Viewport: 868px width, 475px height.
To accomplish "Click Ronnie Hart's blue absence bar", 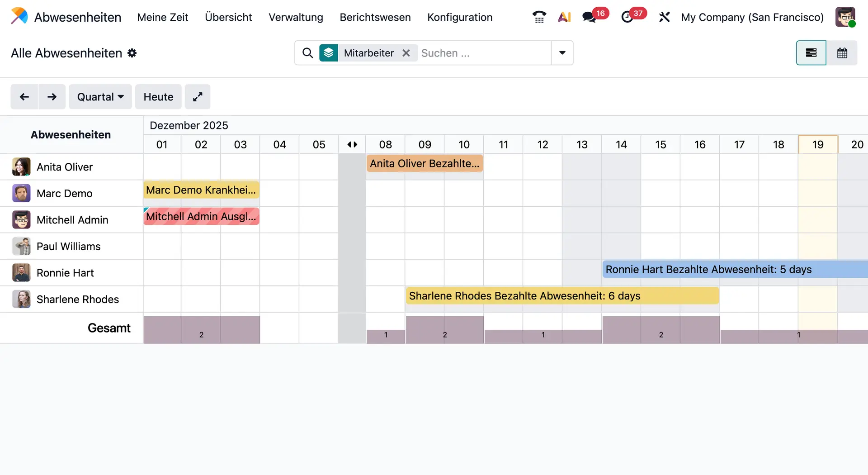I will [723, 269].
